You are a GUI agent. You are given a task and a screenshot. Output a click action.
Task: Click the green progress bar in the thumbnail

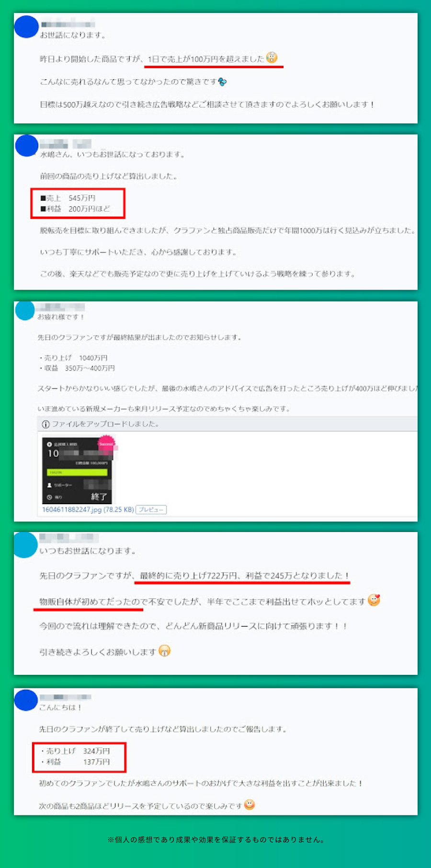77,472
